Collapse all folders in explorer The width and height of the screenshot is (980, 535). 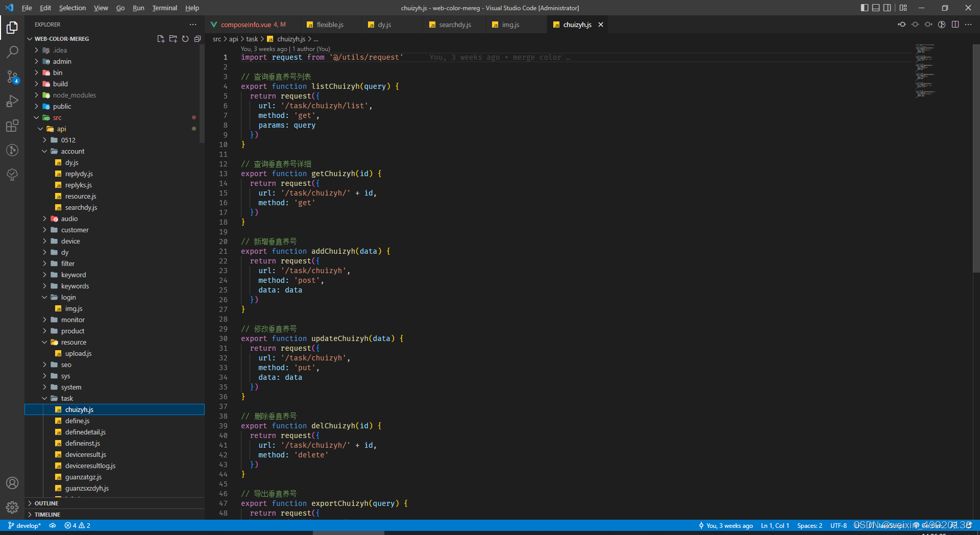pyautogui.click(x=198, y=39)
